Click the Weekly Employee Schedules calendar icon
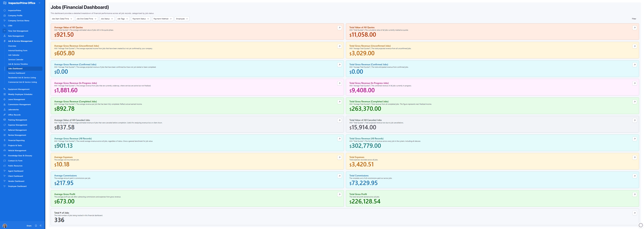The width and height of the screenshot is (644, 229). coord(4,94)
